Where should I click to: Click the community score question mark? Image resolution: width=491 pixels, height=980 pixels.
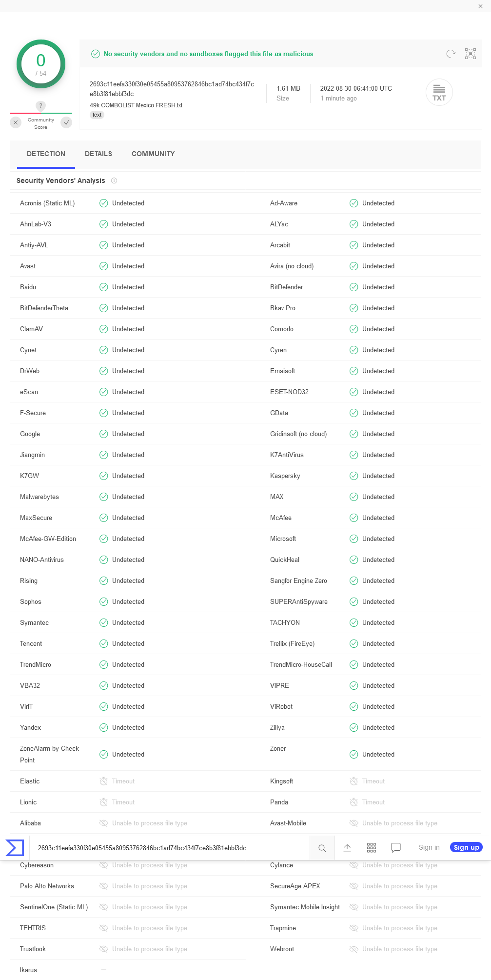click(x=41, y=106)
